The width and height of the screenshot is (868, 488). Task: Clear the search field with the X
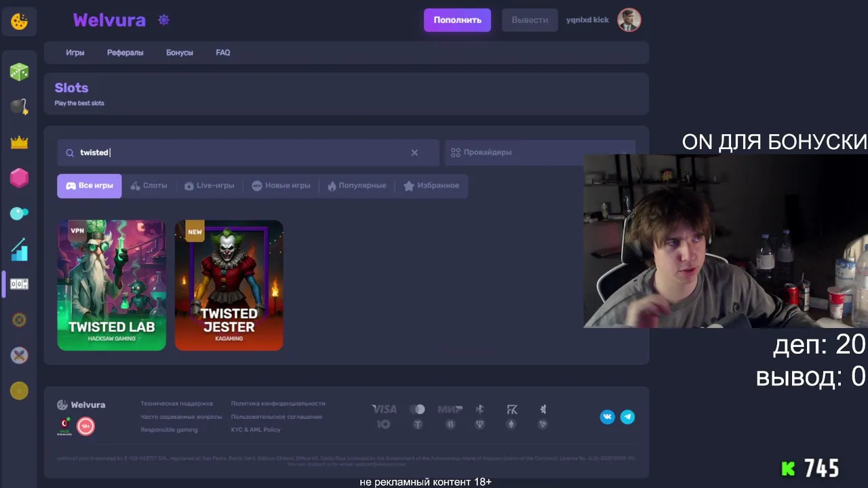pyautogui.click(x=414, y=152)
